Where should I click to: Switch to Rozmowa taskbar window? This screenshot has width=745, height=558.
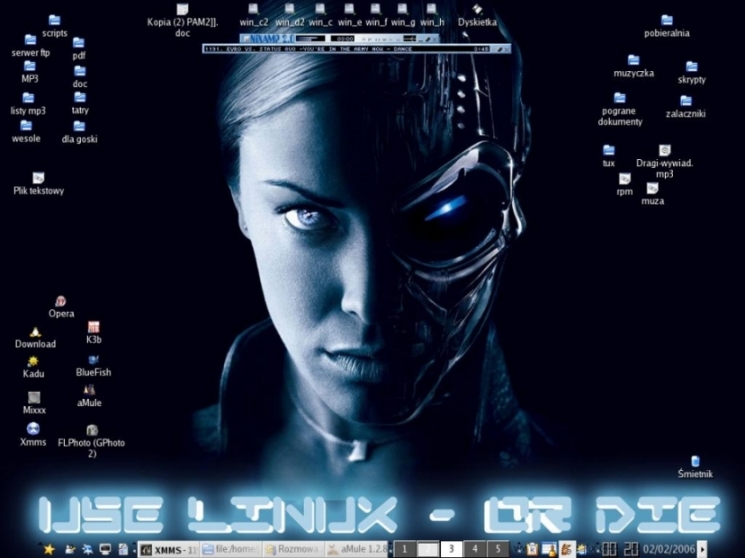click(293, 549)
